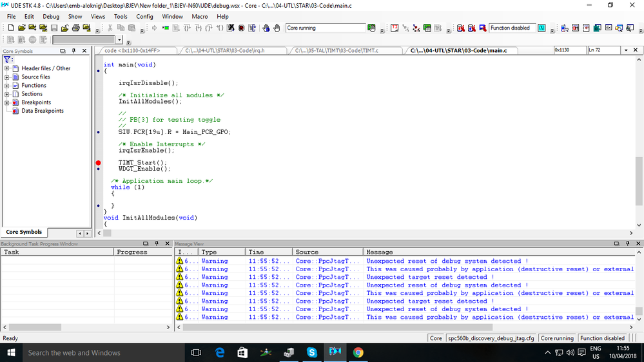Expand the Breakpoints tree node
Image resolution: width=644 pixels, height=362 pixels.
(6, 102)
